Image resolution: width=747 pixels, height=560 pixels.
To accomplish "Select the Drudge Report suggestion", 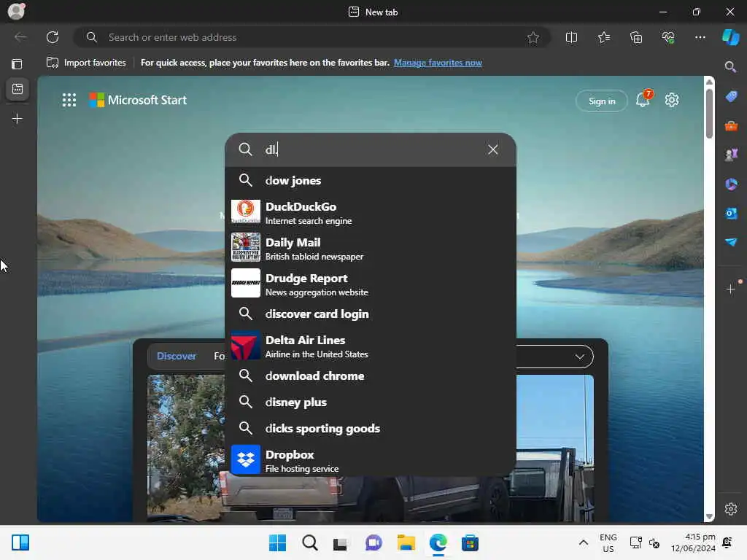I will [x=371, y=284].
